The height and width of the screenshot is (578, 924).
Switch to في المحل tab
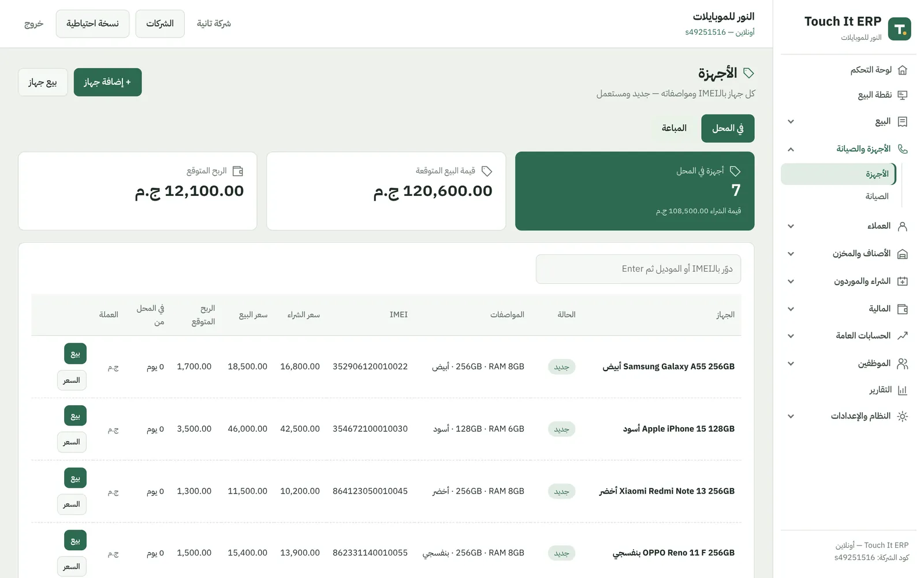[728, 128]
